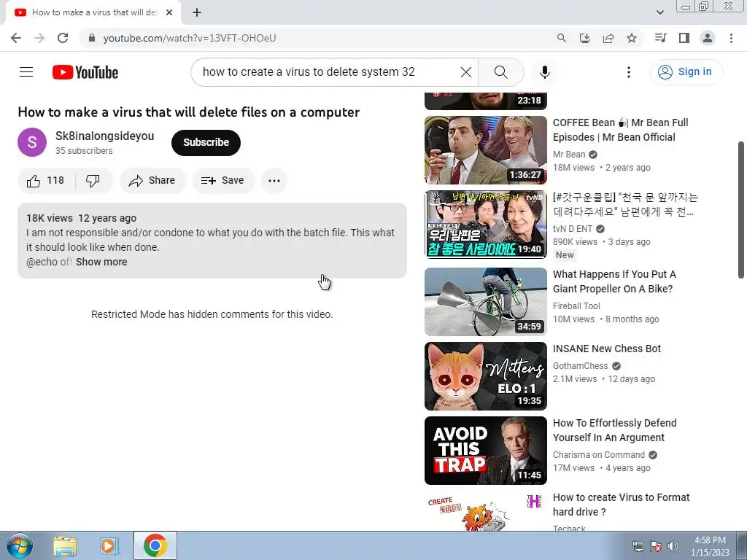Click the purple S channel avatar

click(x=32, y=142)
